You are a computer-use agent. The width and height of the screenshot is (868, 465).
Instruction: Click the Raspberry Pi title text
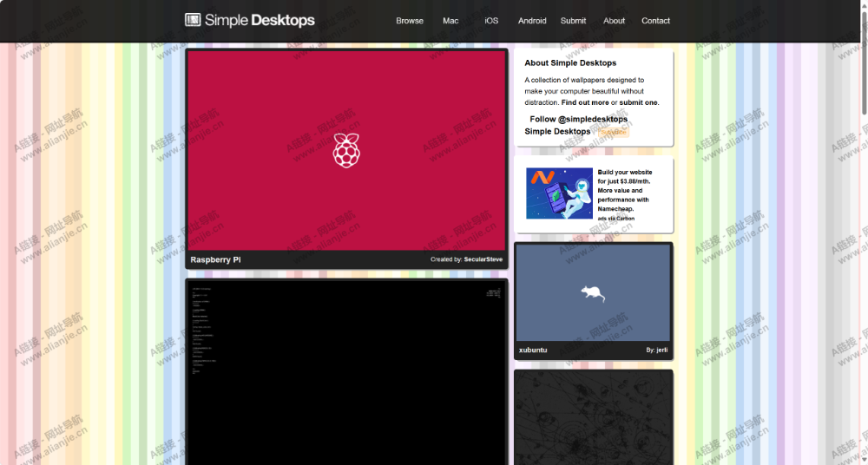click(215, 259)
